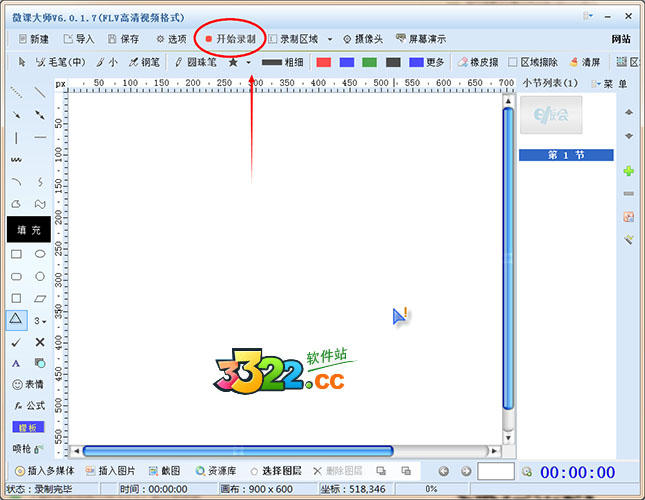645x500 pixels.
Task: Select the circle shape tool
Action: 40,276
